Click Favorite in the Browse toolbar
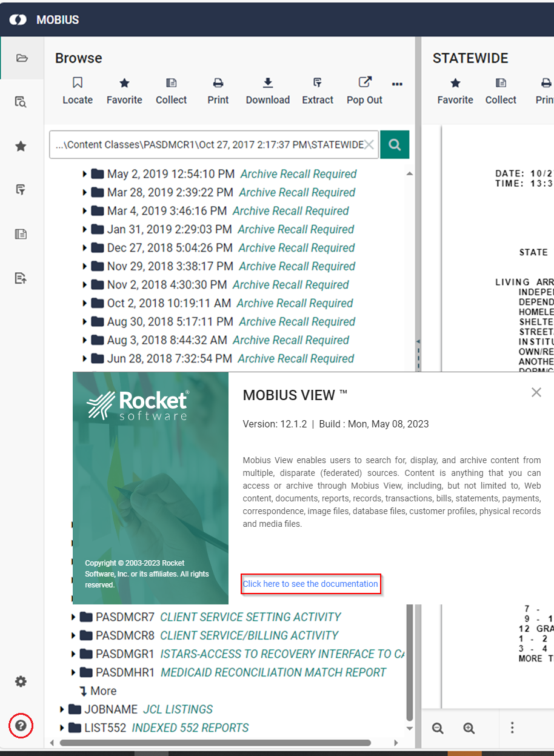554x756 pixels. (x=124, y=91)
